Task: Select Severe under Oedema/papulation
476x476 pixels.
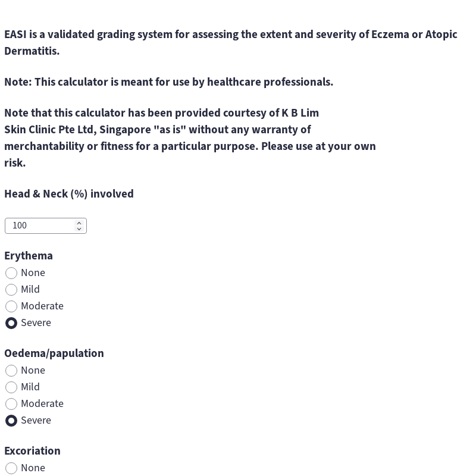Action: click(x=11, y=421)
